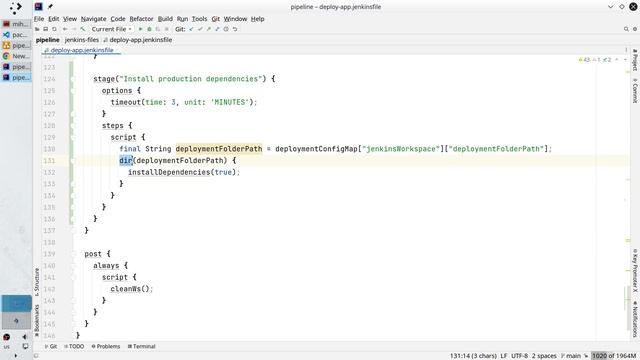The width and height of the screenshot is (640, 360).
Task: Open the Terminal tool window
Action: click(x=142, y=347)
